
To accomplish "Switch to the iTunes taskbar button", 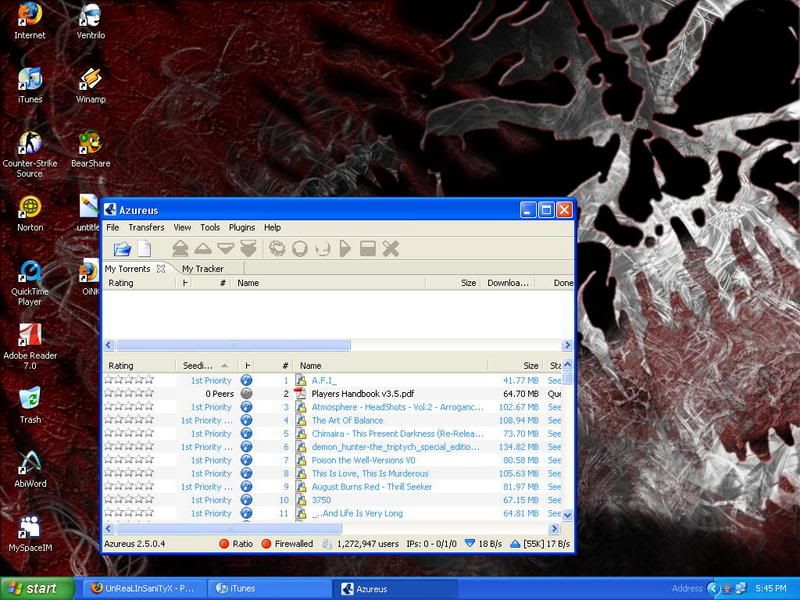I will (269, 588).
